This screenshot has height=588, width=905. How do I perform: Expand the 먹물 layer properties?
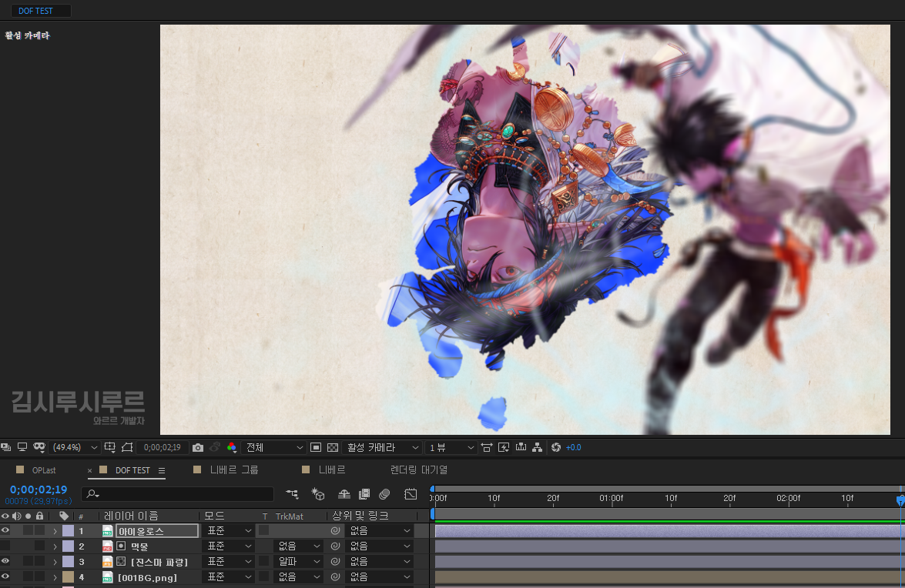tap(55, 546)
